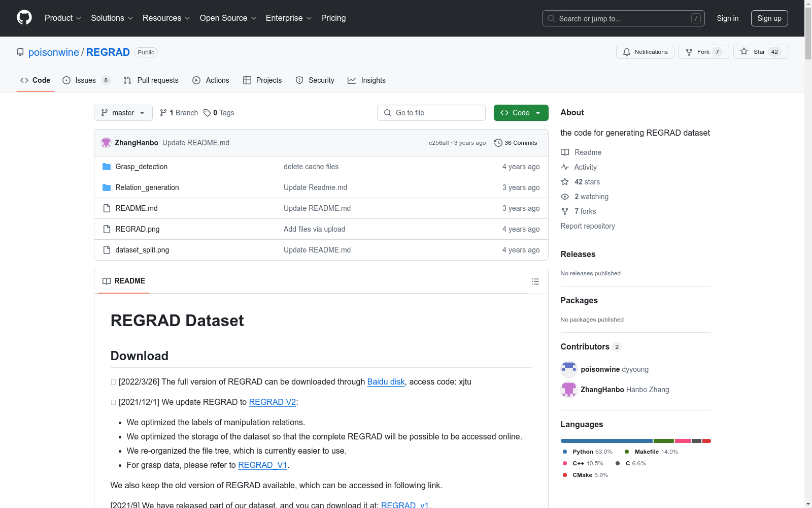812x508 pixels.
Task: Click commit hash e256aff
Action: [439, 143]
